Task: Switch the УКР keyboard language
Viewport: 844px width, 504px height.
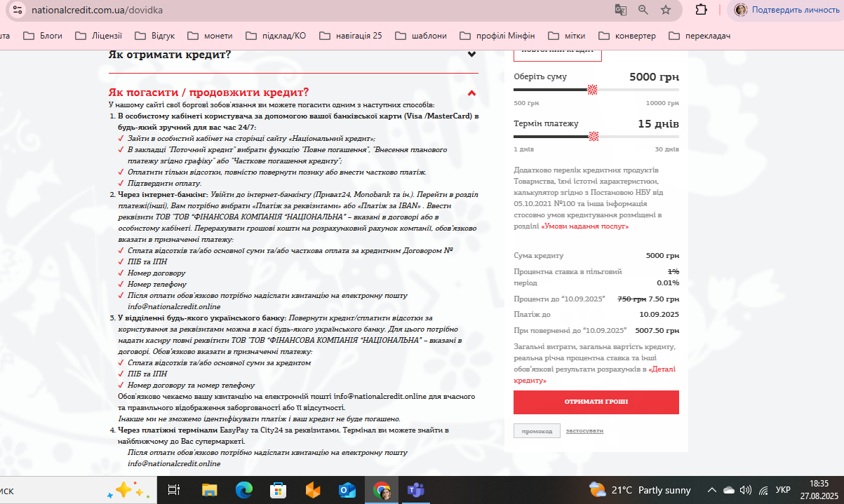Action: (783, 490)
